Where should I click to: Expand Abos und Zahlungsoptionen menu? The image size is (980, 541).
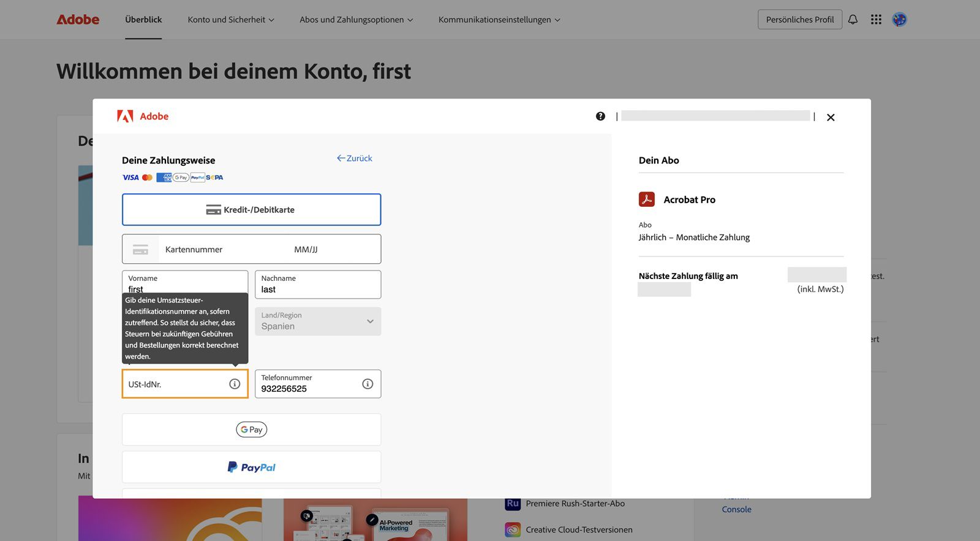click(356, 20)
